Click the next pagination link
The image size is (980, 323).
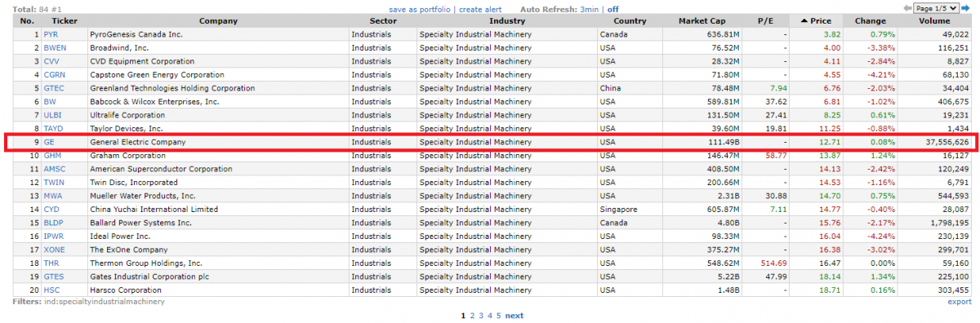(x=514, y=316)
